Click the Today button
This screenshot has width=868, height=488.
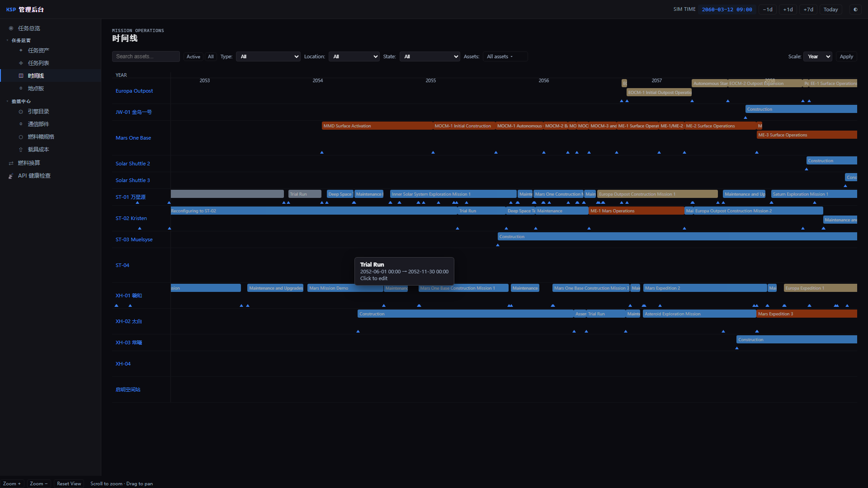point(830,9)
